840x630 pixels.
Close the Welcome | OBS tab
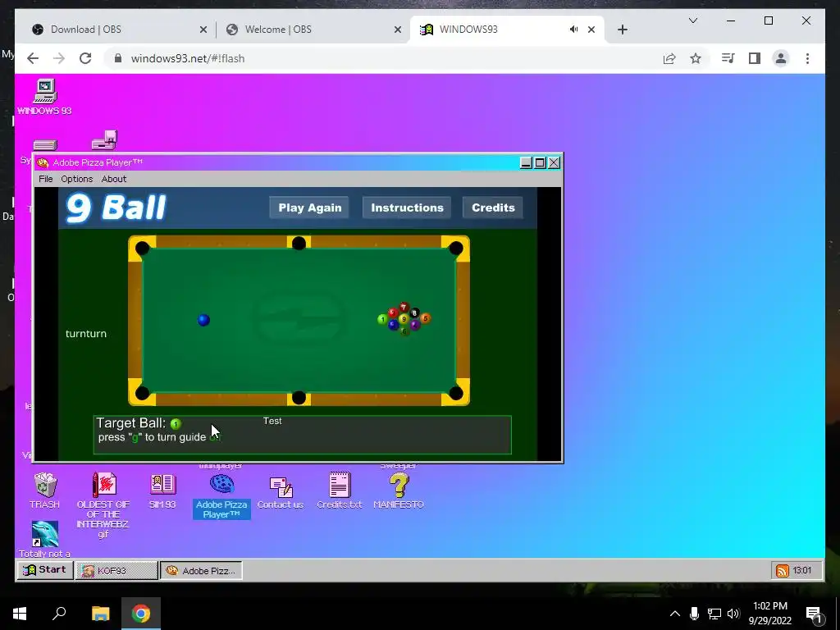(398, 30)
